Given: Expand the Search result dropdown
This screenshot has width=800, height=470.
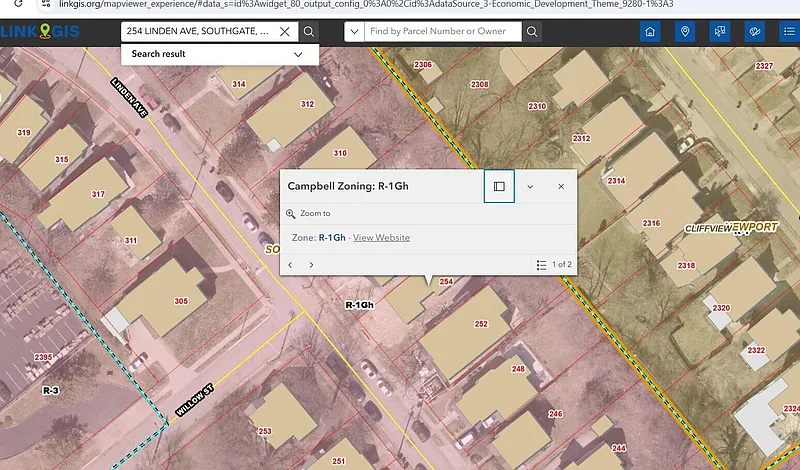Looking at the screenshot, I should pyautogui.click(x=298, y=54).
